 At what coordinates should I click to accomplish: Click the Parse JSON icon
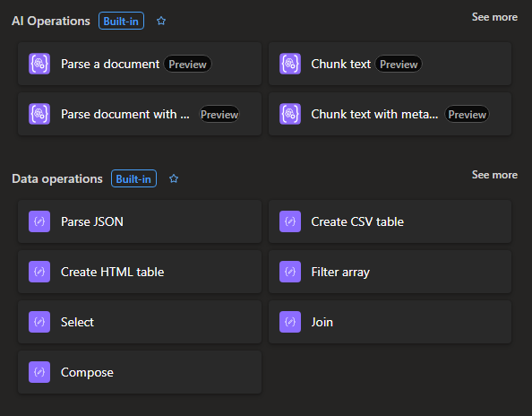(x=39, y=221)
